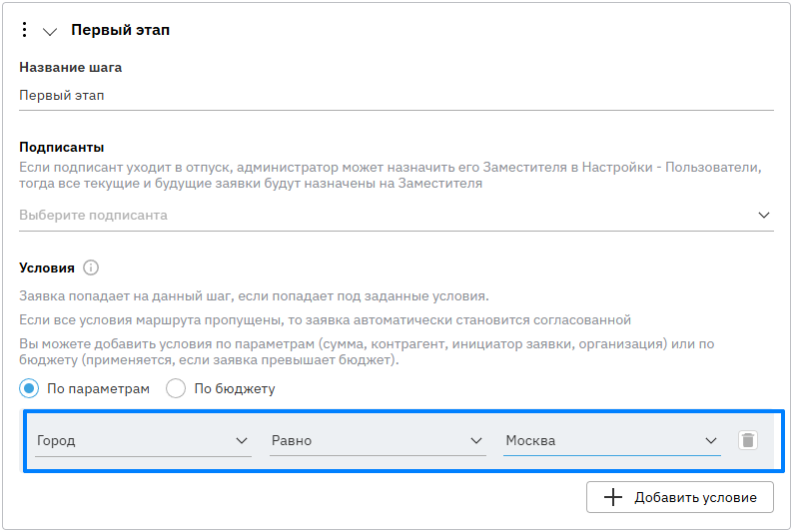The height and width of the screenshot is (532, 794).
Task: Click the info icon next to Условия
Action: pos(91,267)
